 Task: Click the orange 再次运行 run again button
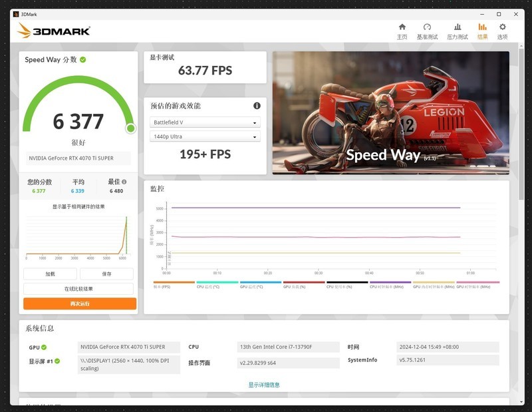[80, 304]
